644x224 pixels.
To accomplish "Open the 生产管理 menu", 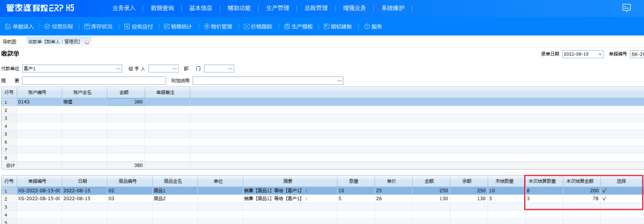I will 278,8.
